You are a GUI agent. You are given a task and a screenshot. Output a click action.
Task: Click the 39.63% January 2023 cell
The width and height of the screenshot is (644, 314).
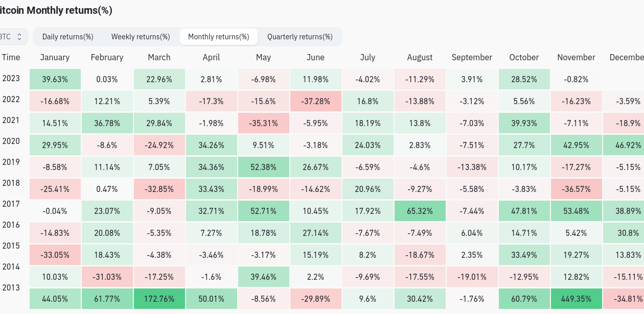[x=55, y=80]
